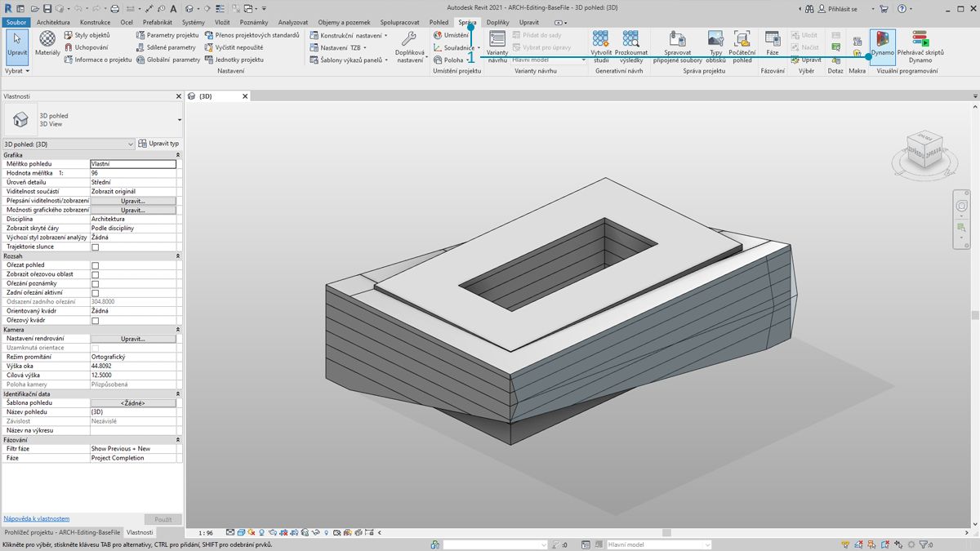The width and height of the screenshot is (980, 551).
Task: Click Upravit for Nastavení renderování
Action: point(133,339)
